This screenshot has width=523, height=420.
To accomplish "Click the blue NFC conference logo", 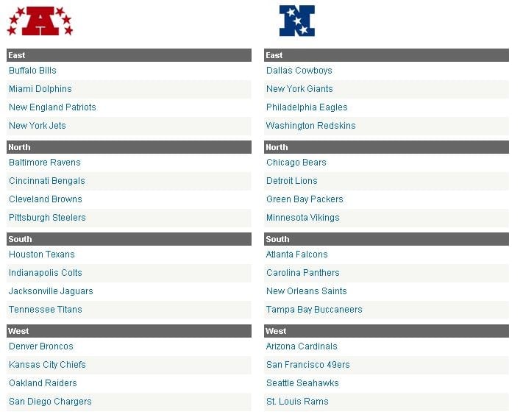I will pyautogui.click(x=297, y=21).
